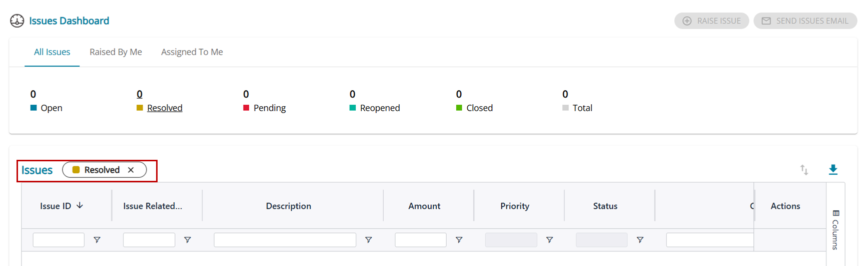This screenshot has width=868, height=266.
Task: Download the issues list
Action: point(833,170)
